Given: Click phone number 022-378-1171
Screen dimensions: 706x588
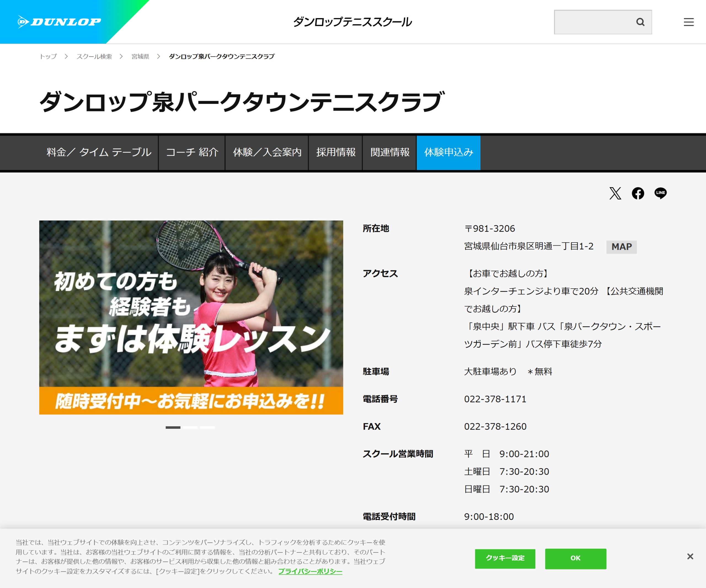Looking at the screenshot, I should click(x=495, y=399).
